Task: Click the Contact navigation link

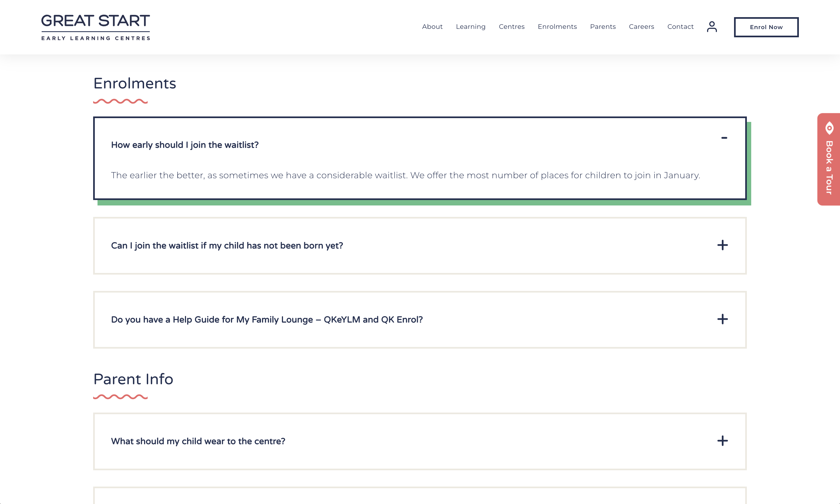Action: 680,26
